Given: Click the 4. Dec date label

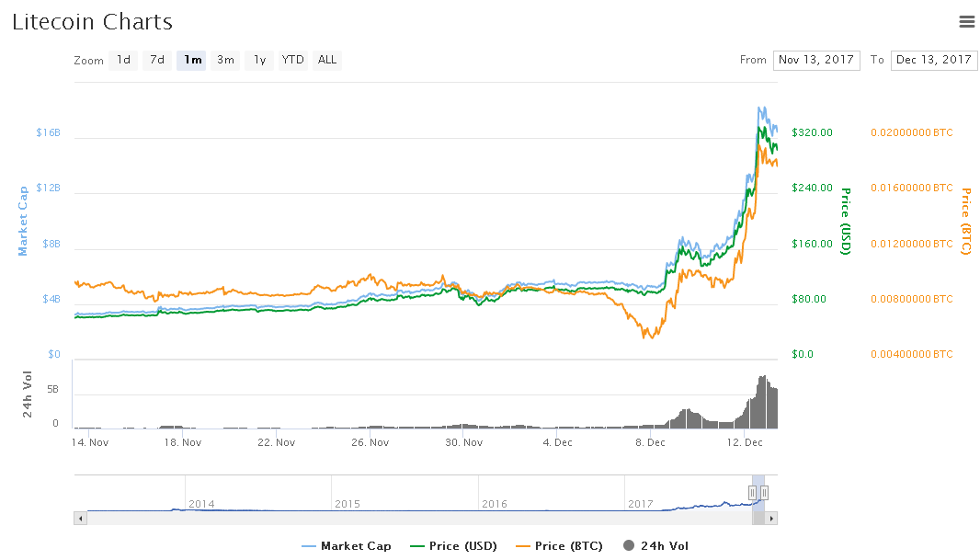Looking at the screenshot, I should click(557, 442).
